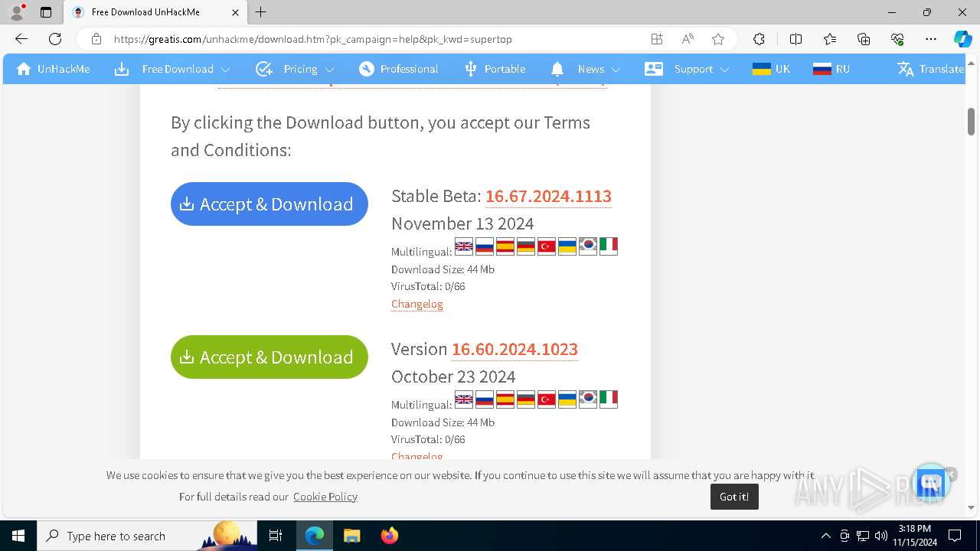The height and width of the screenshot is (551, 980).
Task: Open Changelog for Stable Beta
Action: (417, 304)
